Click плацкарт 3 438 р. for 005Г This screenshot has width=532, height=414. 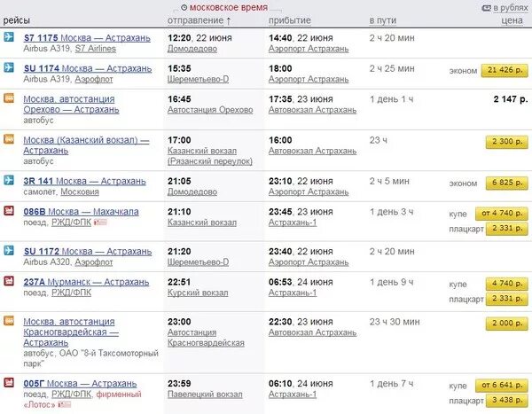click(x=507, y=401)
